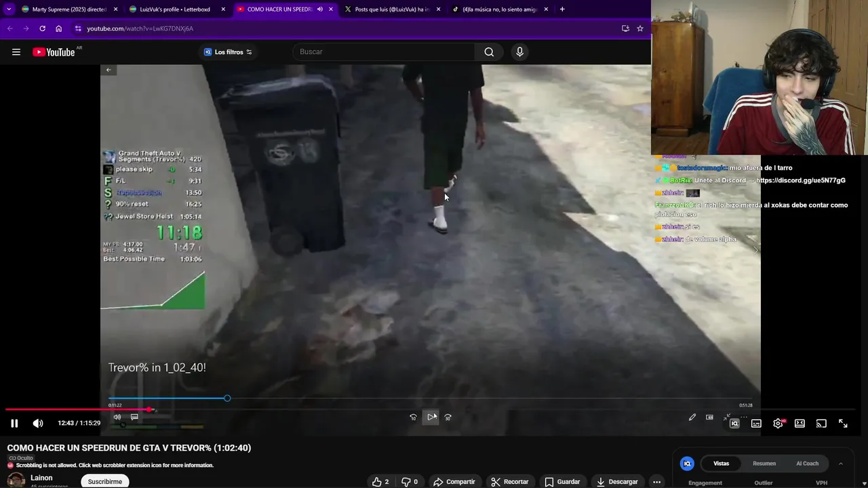Switch to the TikTok la música no tab
Image resolution: width=868 pixels, height=488 pixels.
500,9
